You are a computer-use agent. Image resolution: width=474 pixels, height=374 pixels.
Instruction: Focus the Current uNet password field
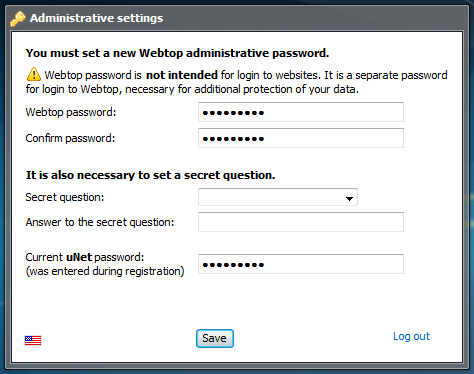[x=301, y=264]
